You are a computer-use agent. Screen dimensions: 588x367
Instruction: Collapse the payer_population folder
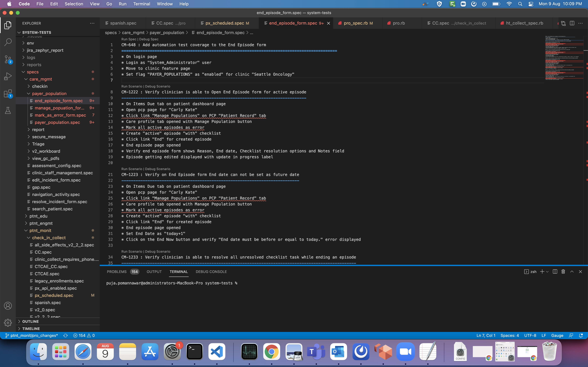(x=49, y=93)
